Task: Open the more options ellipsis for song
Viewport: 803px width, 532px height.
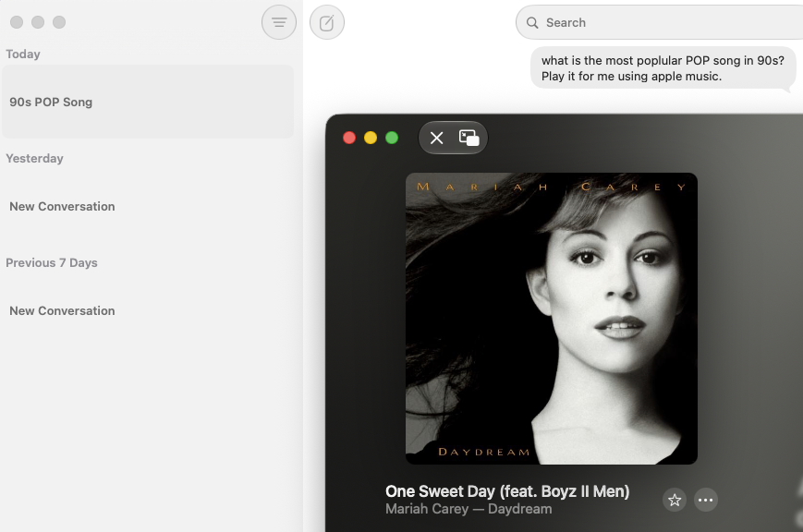Action: point(706,500)
